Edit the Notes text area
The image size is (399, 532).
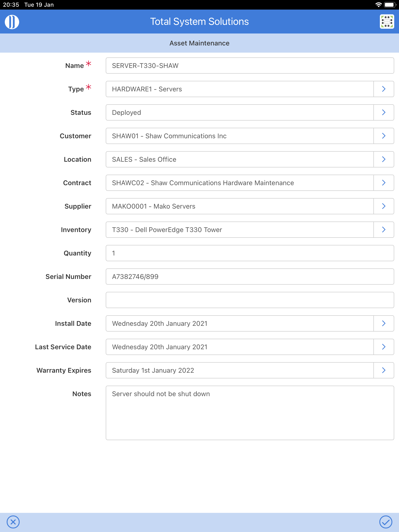tap(250, 413)
